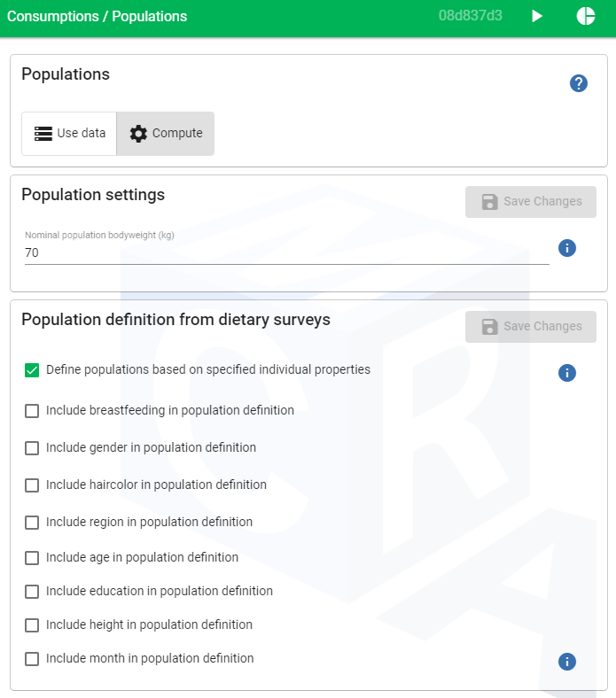Toggle Include age in population definition
This screenshot has height=698, width=616.
[32, 558]
